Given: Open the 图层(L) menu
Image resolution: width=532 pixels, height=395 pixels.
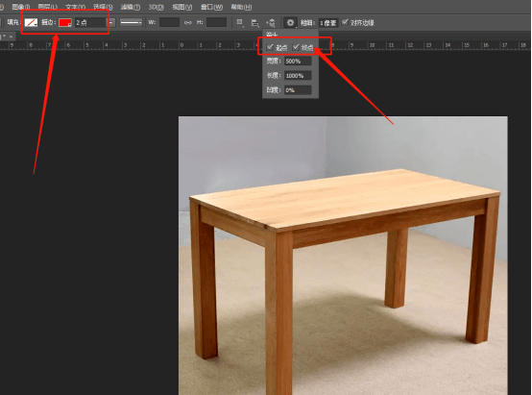Looking at the screenshot, I should (48, 7).
